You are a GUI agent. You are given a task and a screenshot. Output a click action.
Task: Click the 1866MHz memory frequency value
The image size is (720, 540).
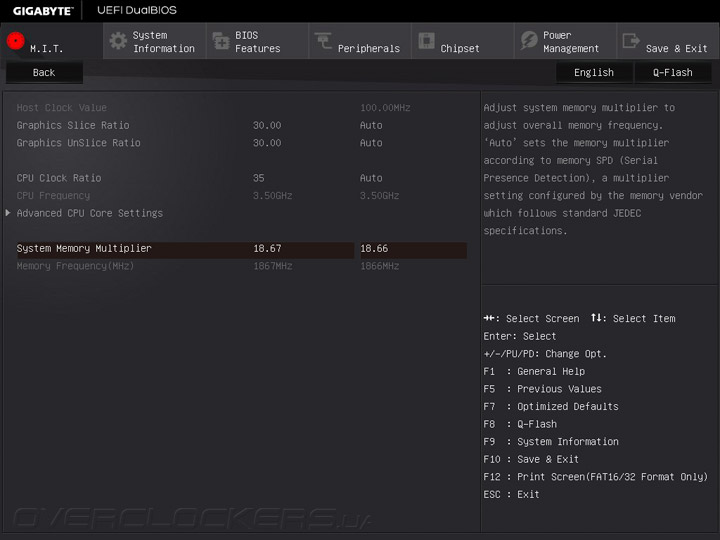380,266
